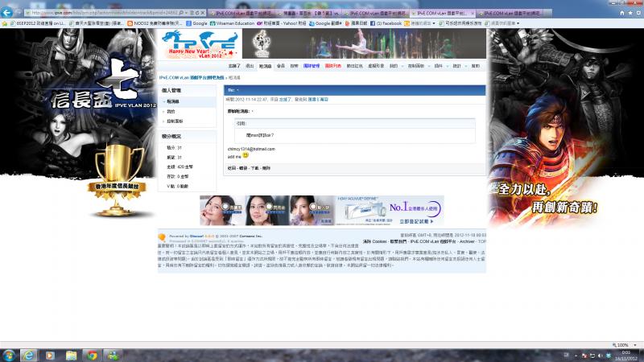The width and height of the screenshot is (644, 362).
Task: Select the highlighted first item in the personal sidebar
Action: click(x=173, y=101)
